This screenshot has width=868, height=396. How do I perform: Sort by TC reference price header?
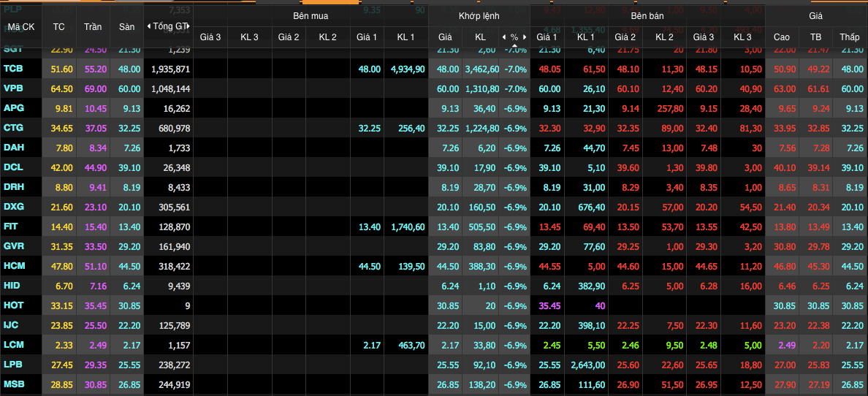click(59, 26)
